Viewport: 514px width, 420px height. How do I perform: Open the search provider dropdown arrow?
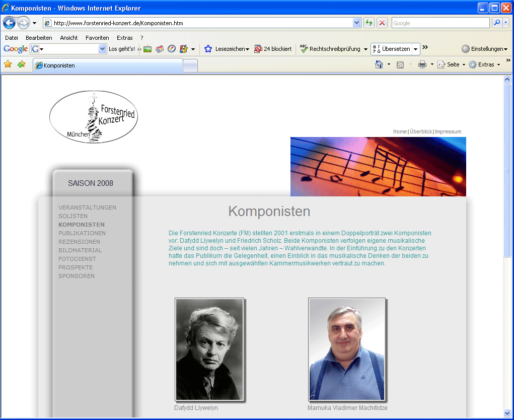click(x=506, y=23)
